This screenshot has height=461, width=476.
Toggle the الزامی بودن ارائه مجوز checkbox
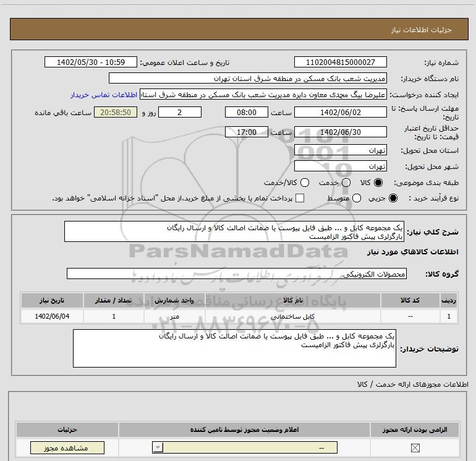pos(415,447)
